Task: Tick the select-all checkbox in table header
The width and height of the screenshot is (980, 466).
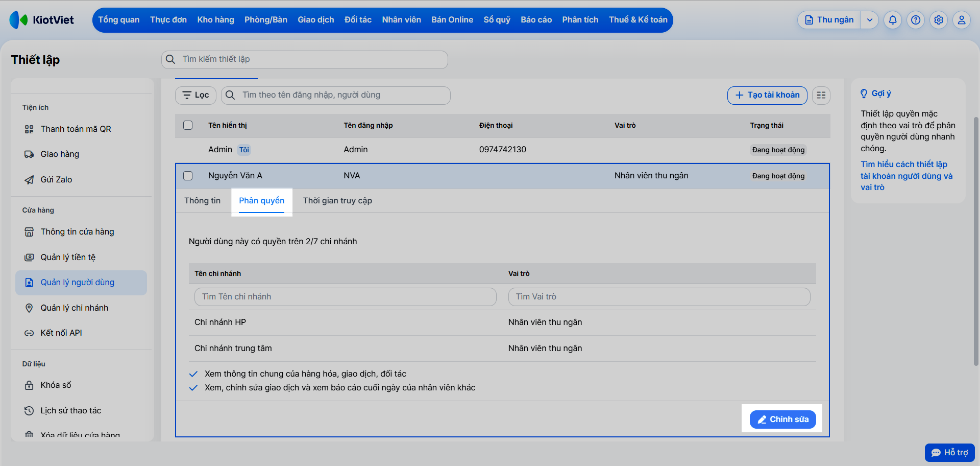Action: (x=188, y=125)
